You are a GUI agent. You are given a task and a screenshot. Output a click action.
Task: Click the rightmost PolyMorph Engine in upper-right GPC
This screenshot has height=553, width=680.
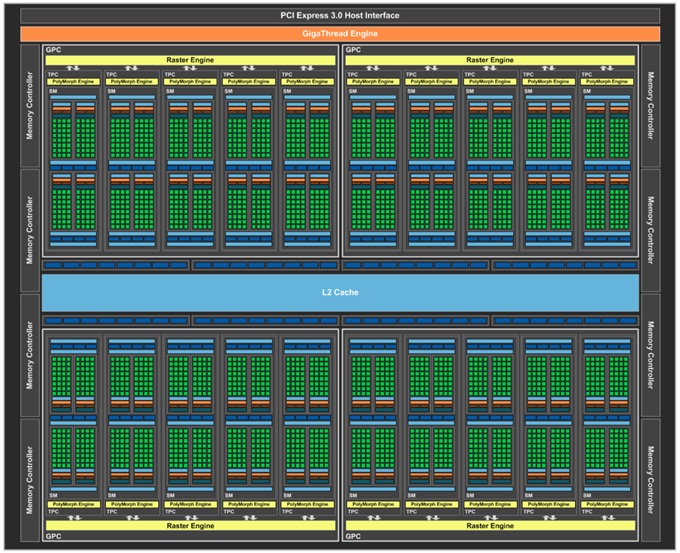(x=607, y=82)
